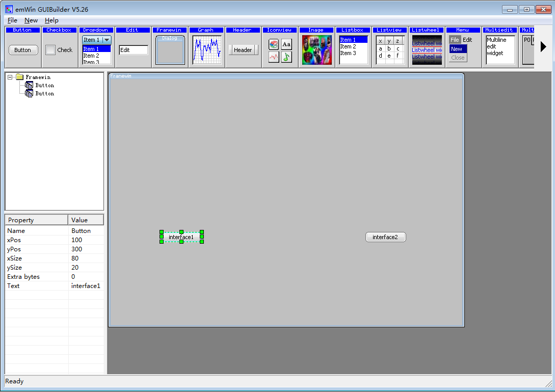The height and width of the screenshot is (392, 555).
Task: Close the GUIBuilder window
Action: [543, 10]
